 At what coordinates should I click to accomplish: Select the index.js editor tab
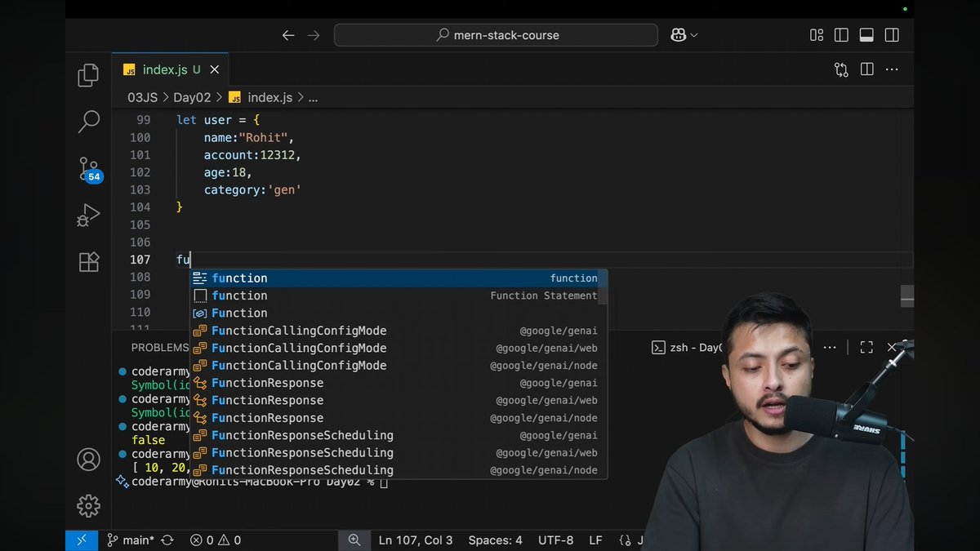click(171, 70)
